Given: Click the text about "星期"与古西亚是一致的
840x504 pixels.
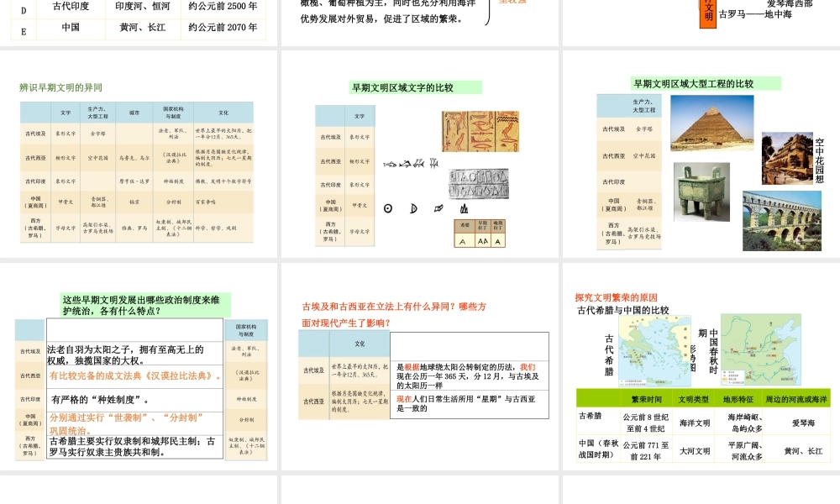Looking at the screenshot, I should pos(466,403).
